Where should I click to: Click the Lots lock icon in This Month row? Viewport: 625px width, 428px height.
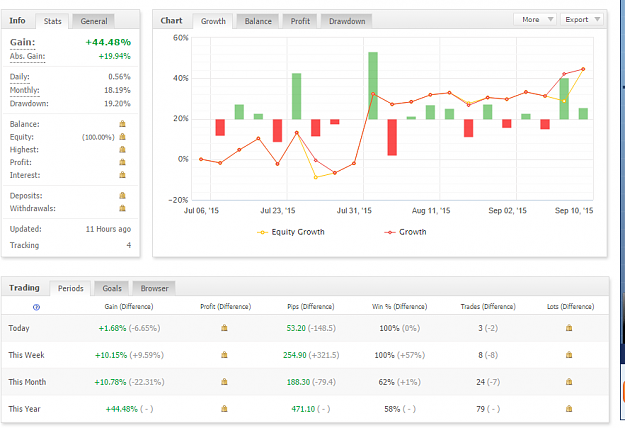coord(569,382)
